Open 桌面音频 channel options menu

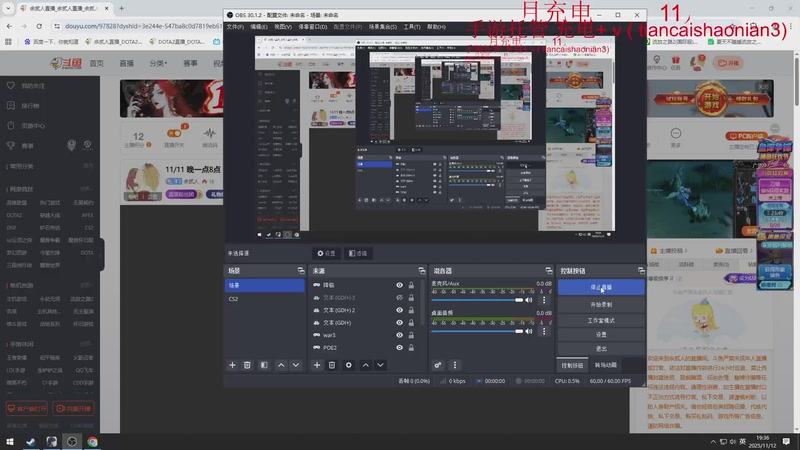(x=544, y=331)
